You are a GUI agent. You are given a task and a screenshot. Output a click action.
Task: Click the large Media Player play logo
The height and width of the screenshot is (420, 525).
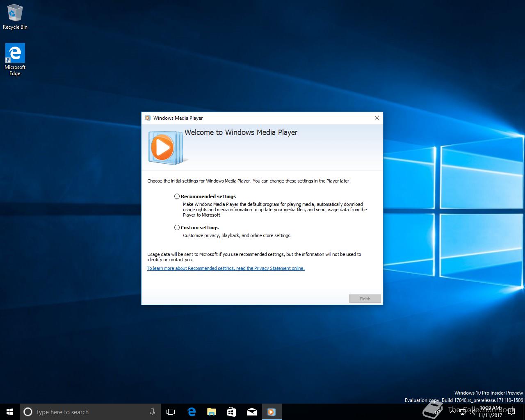pos(168,148)
